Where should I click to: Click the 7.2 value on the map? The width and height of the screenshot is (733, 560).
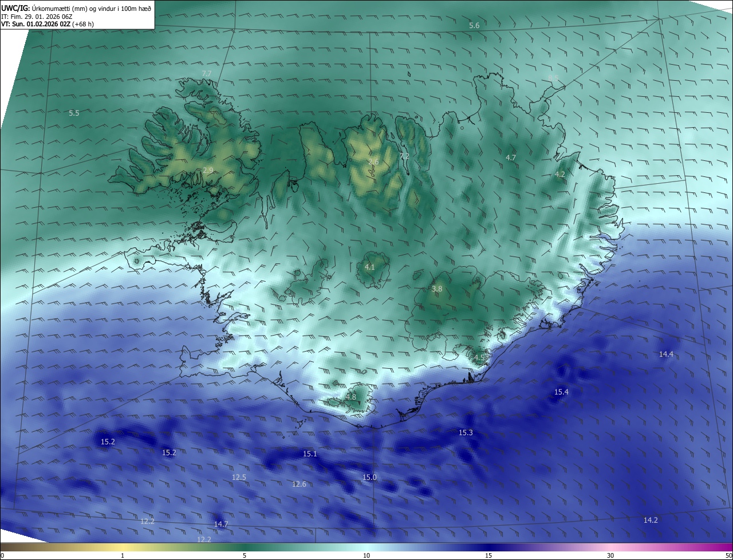click(404, 156)
